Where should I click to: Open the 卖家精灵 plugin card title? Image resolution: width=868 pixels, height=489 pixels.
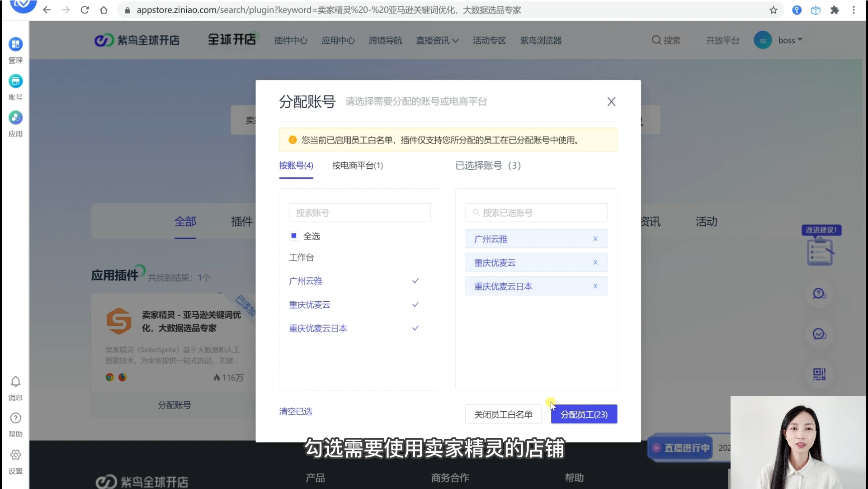pyautogui.click(x=191, y=321)
